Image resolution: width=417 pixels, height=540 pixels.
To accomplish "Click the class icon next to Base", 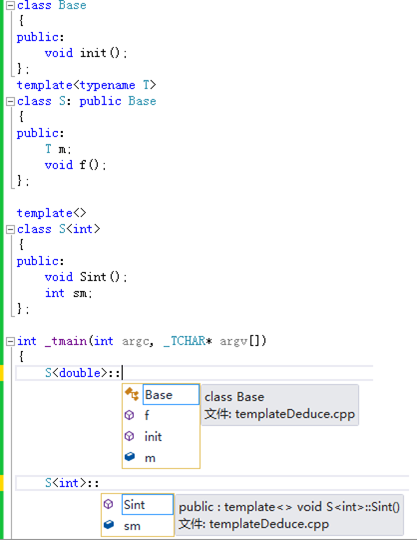I will pyautogui.click(x=132, y=394).
